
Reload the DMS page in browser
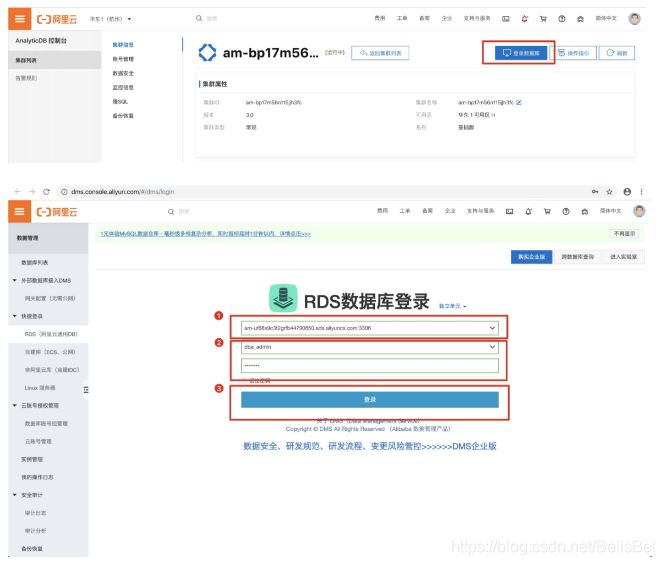(x=46, y=191)
